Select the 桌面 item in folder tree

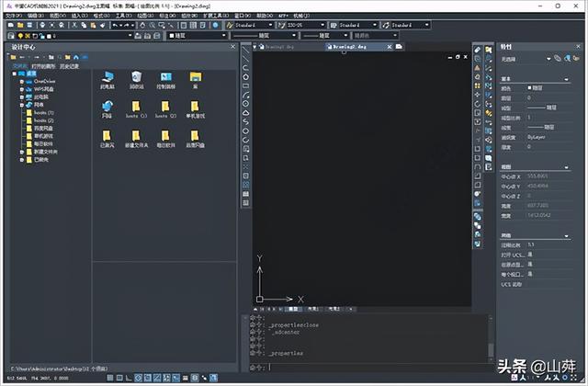coord(30,74)
